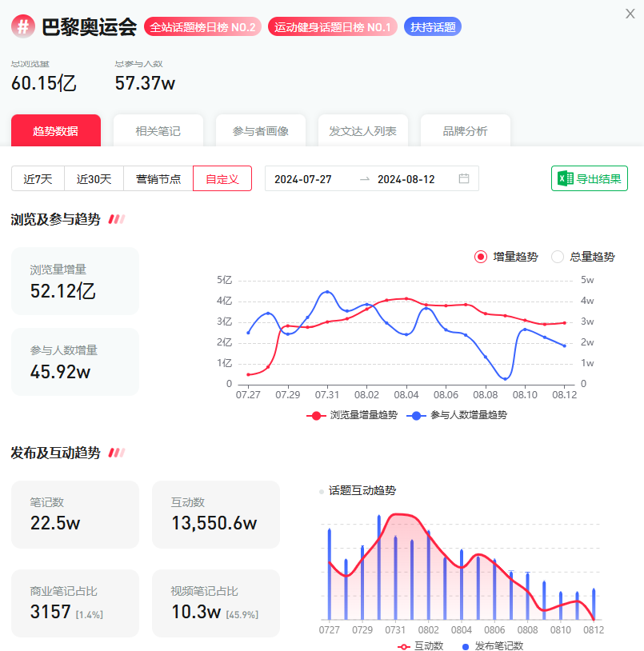The width and height of the screenshot is (644, 651).
Task: Choose the 近30天 time range
Action: 94,178
